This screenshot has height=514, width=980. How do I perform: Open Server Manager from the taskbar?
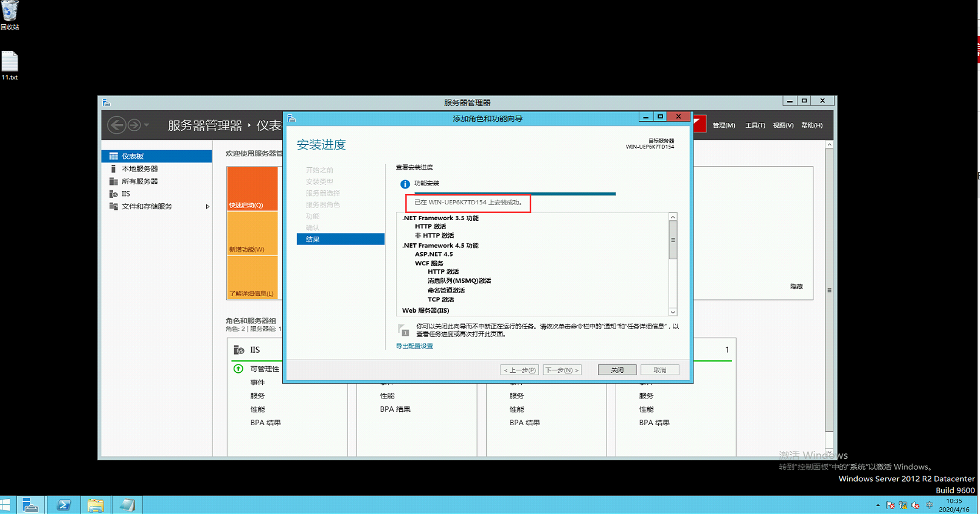[x=30, y=505]
